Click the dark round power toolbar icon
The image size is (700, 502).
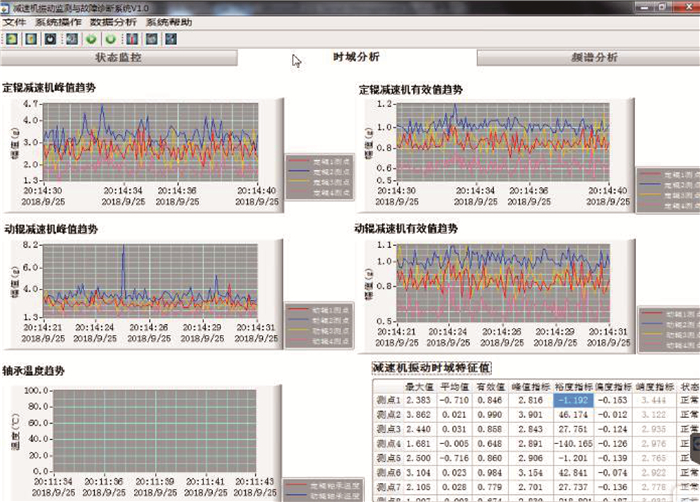pyautogui.click(x=49, y=39)
